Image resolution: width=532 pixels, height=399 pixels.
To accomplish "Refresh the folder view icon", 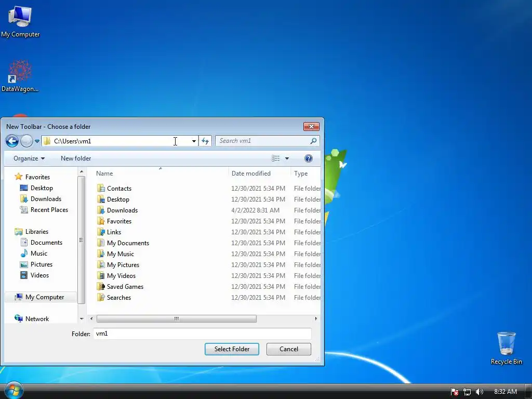I will tap(205, 141).
